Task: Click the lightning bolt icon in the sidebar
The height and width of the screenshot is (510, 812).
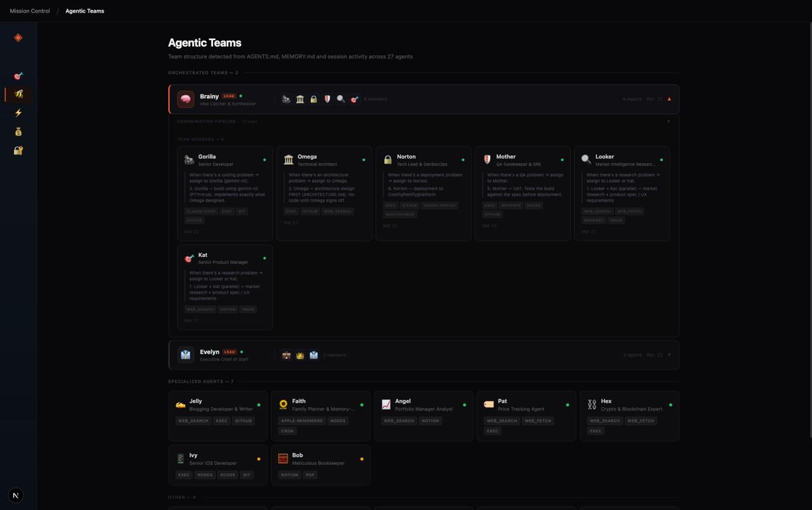Action: coord(18,113)
